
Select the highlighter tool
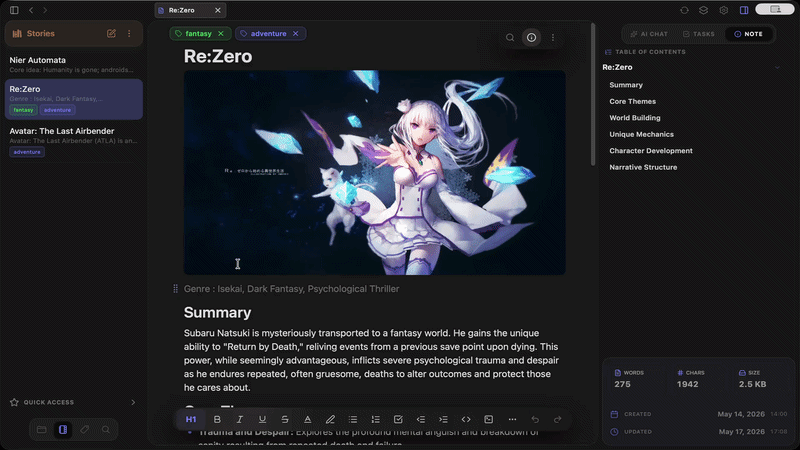(330, 419)
